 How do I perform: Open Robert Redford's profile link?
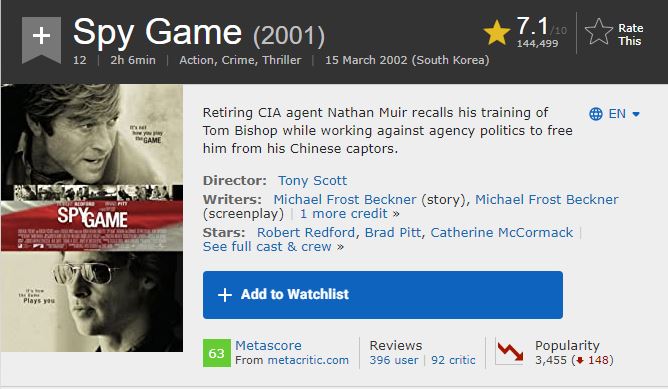[x=305, y=233]
